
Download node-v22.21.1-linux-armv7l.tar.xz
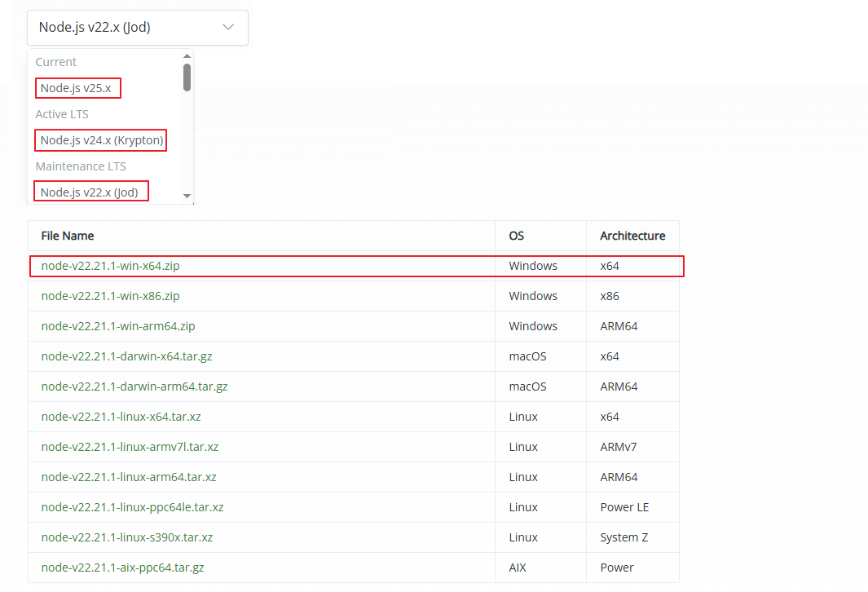(x=130, y=447)
